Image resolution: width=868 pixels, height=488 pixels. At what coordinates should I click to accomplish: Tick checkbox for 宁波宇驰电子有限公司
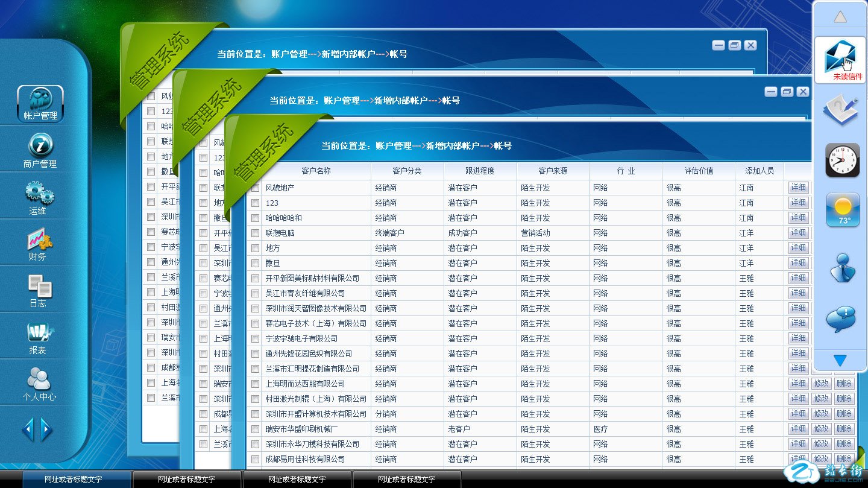[x=256, y=339]
